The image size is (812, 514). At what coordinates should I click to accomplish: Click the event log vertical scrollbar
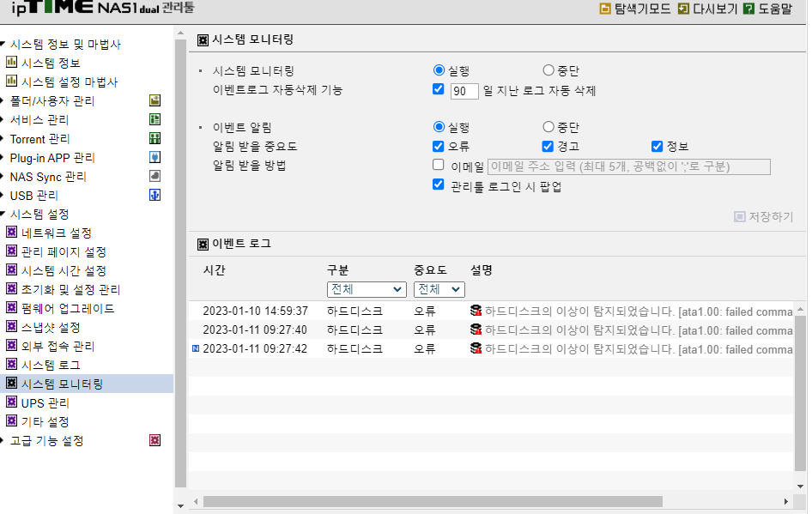pyautogui.click(x=800, y=392)
